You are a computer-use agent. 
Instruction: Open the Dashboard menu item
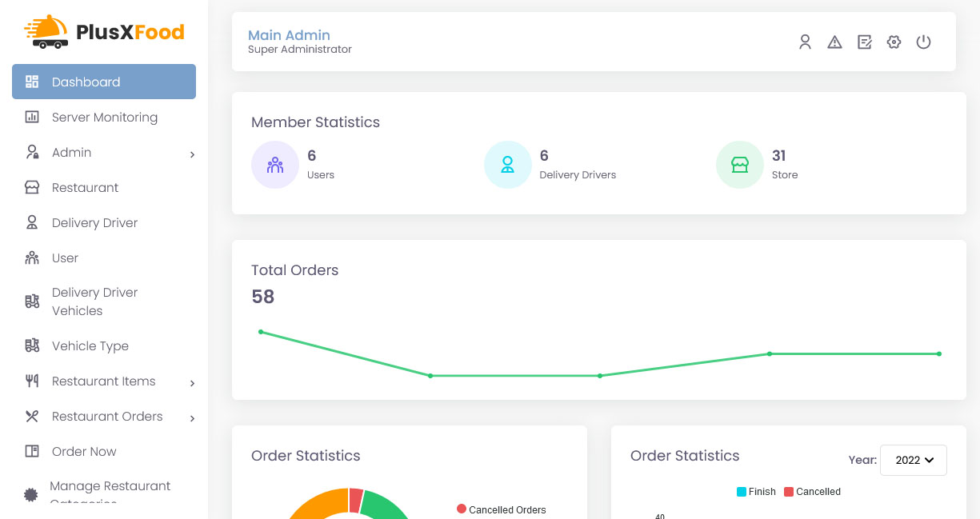coord(104,82)
